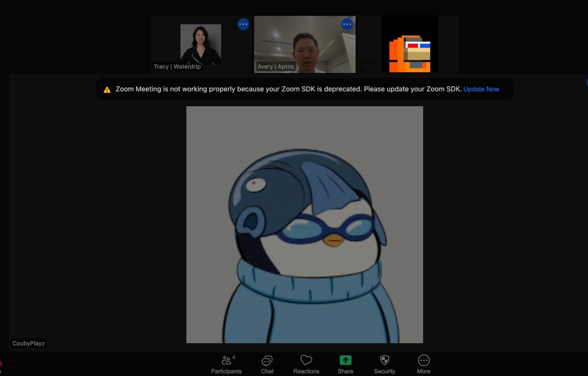The width and height of the screenshot is (588, 376).
Task: Open the three-dot menu on Avery's tile
Action: (x=347, y=24)
